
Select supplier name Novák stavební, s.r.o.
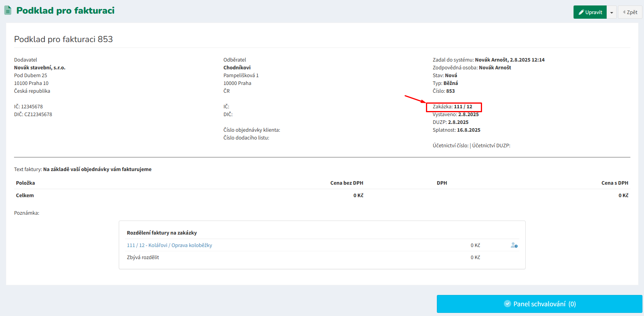40,68
